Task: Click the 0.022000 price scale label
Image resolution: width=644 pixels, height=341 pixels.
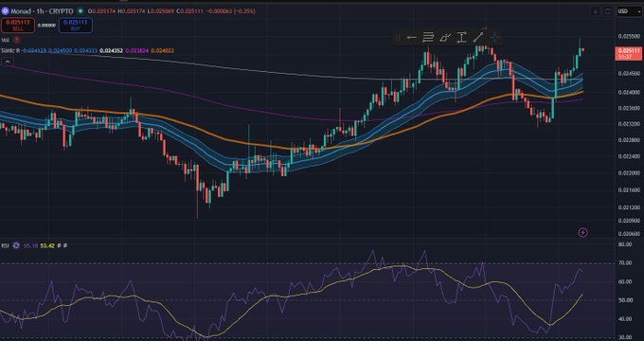Action: click(x=629, y=173)
